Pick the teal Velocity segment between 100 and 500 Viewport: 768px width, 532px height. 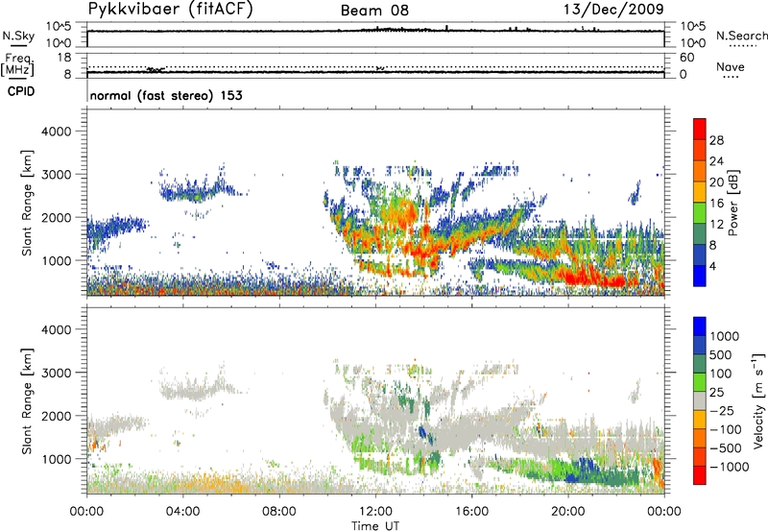(700, 364)
